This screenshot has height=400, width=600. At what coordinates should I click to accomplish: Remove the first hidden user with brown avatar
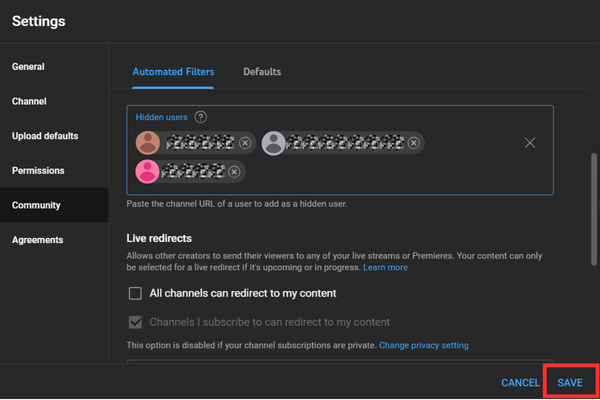point(245,143)
